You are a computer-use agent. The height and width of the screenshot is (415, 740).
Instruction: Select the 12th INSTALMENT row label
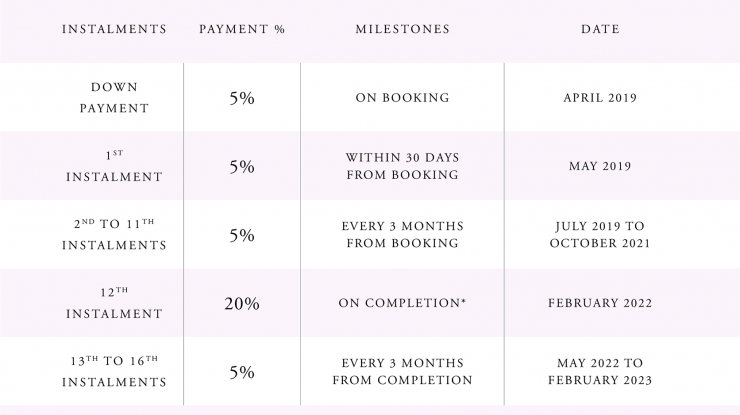114,303
